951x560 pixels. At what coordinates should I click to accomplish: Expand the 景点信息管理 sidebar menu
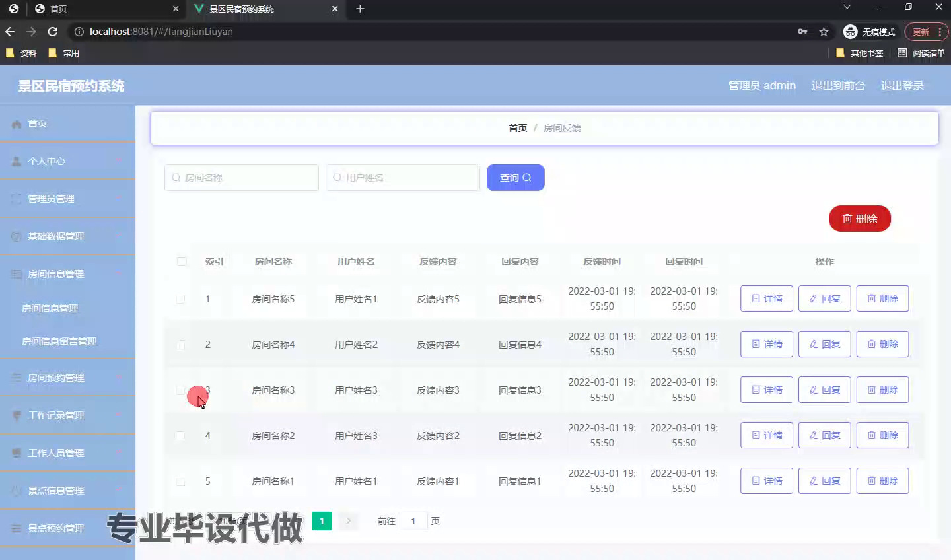point(67,491)
